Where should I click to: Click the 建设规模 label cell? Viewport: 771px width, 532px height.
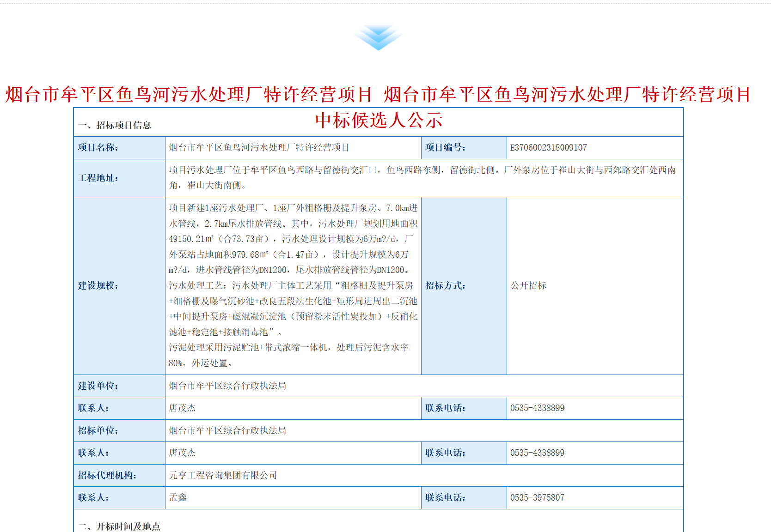pyautogui.click(x=119, y=286)
